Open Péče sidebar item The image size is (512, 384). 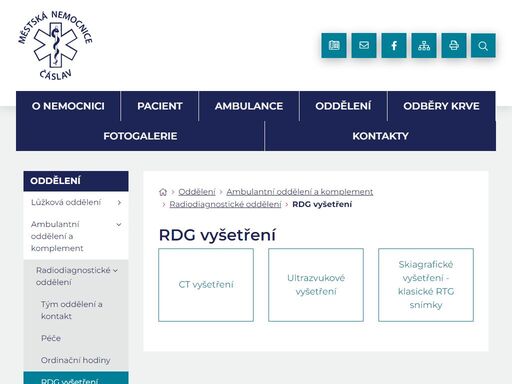point(51,338)
